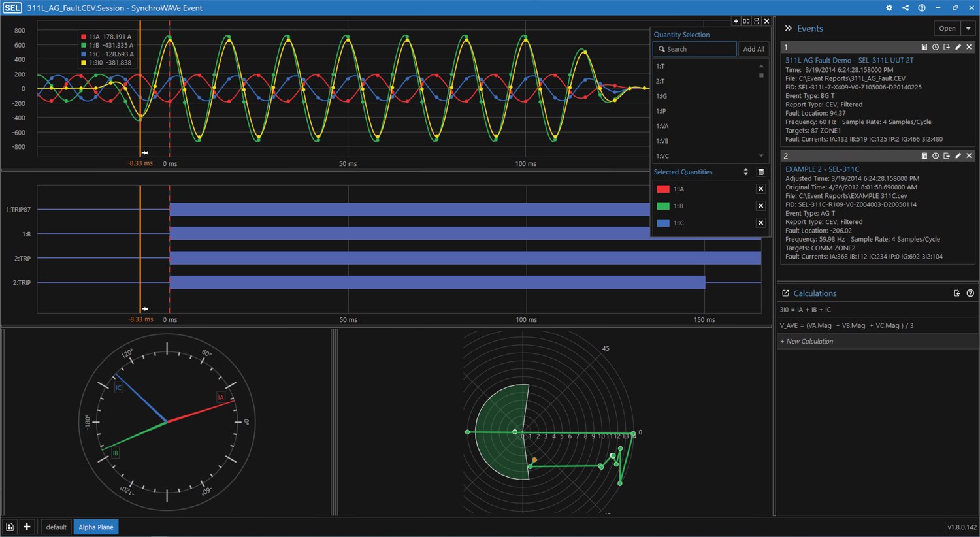Add a new layout with plus icon
The image size is (980, 537).
pyautogui.click(x=27, y=527)
